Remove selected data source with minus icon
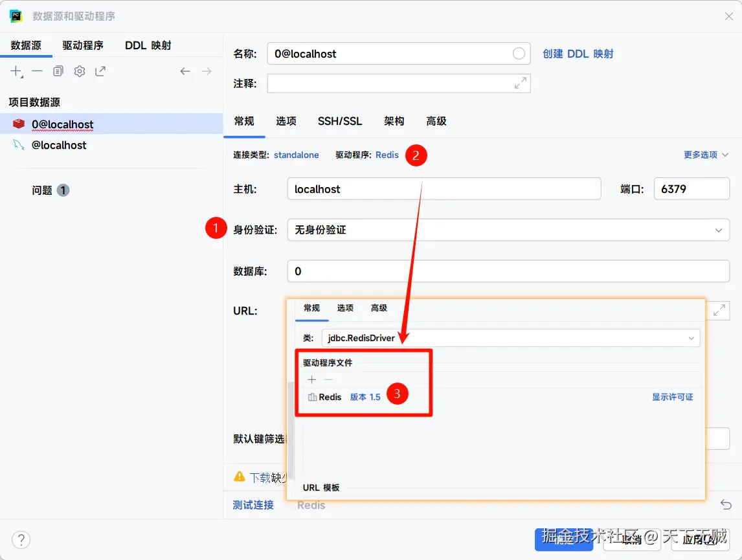 38,71
